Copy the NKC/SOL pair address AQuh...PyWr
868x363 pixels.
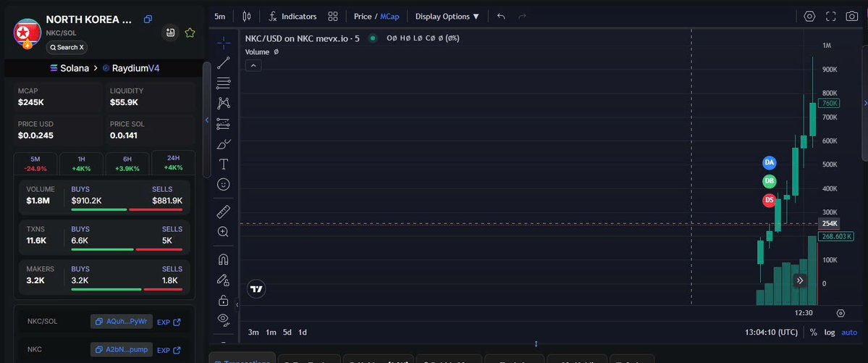[x=121, y=322]
